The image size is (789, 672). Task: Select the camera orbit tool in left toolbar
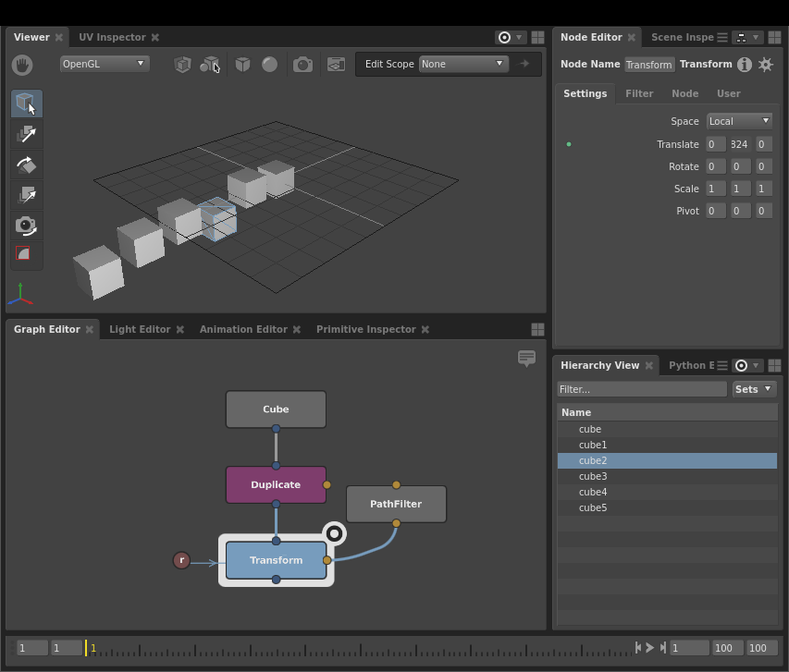(26, 226)
